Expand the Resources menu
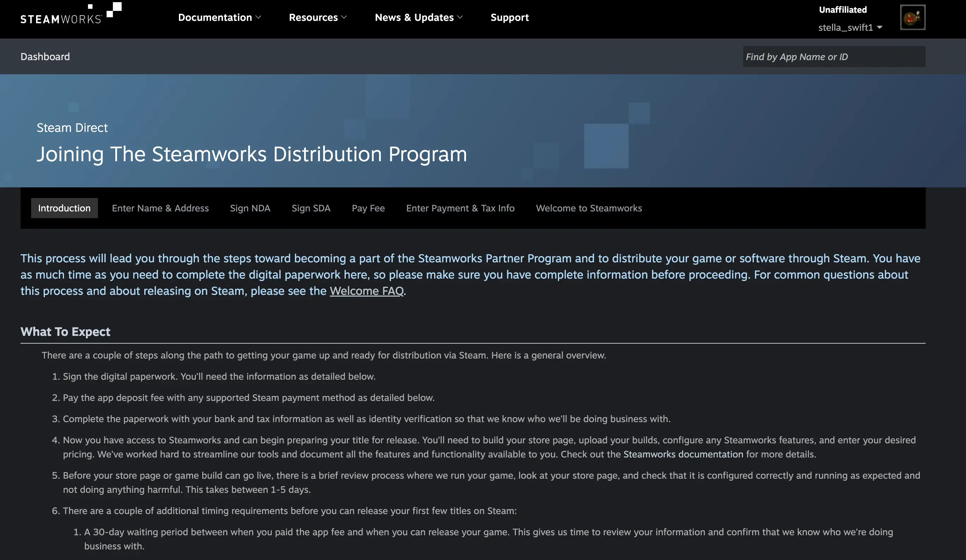This screenshot has width=966, height=560. click(x=318, y=17)
